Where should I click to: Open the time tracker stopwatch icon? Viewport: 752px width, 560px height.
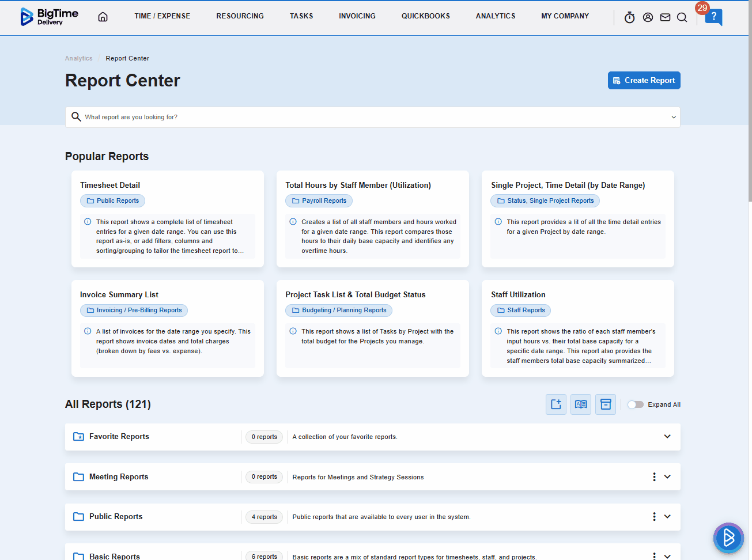(629, 17)
